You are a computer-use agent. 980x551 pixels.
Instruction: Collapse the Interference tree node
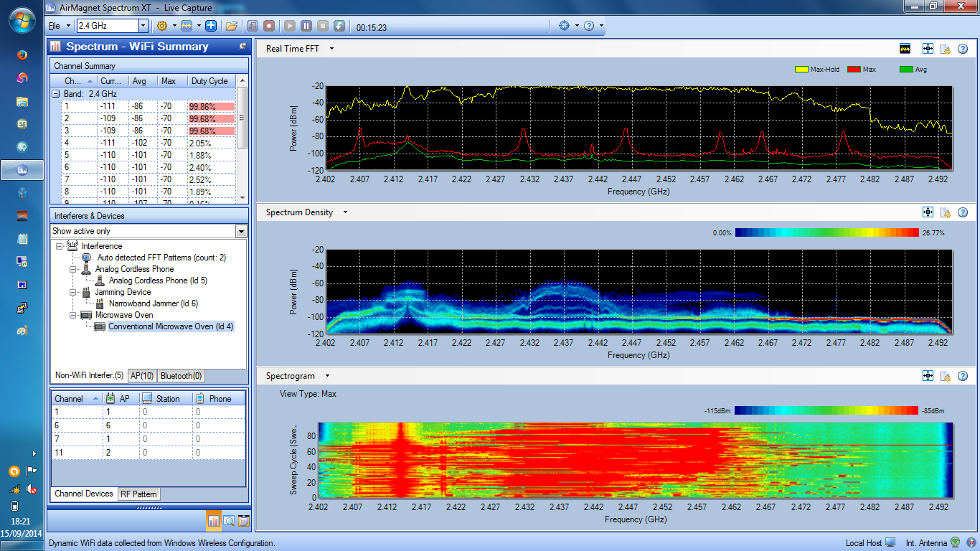59,246
